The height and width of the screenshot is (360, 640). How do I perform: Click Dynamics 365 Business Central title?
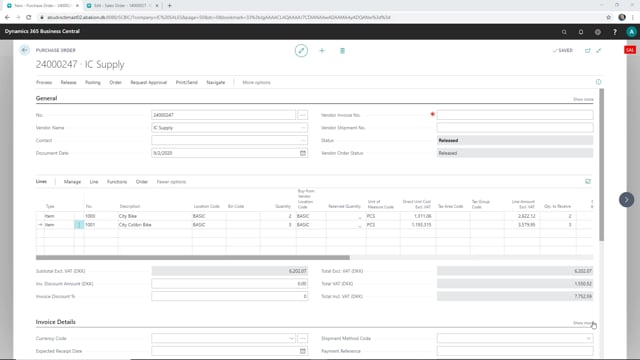pos(42,31)
